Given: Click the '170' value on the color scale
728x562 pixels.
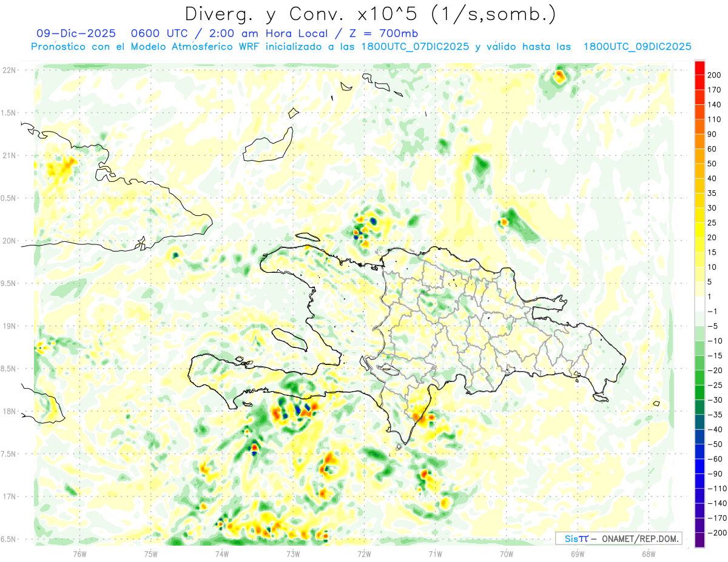Looking at the screenshot, I should click(x=715, y=90).
